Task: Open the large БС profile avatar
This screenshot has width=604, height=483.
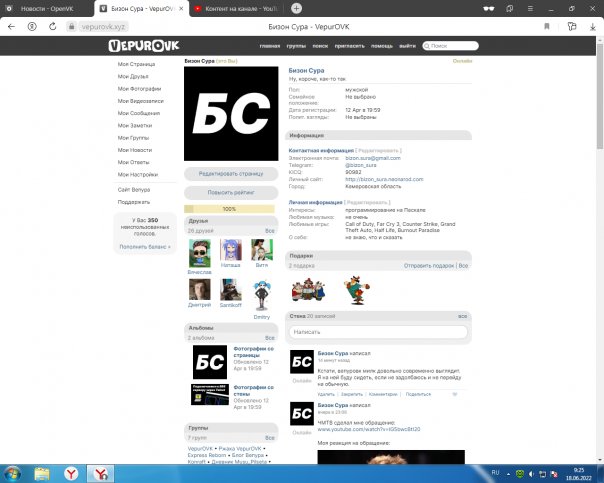Action: pyautogui.click(x=231, y=114)
